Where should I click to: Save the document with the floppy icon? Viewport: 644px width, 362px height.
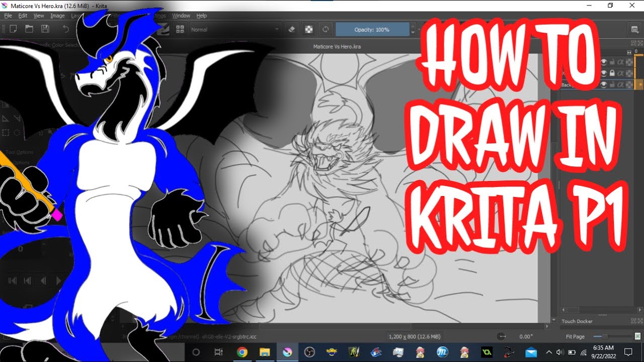(45, 29)
